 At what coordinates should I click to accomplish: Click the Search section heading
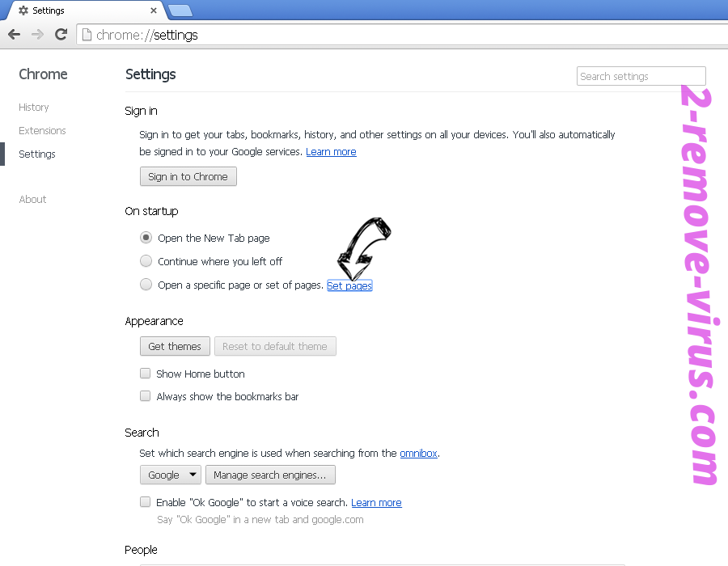click(142, 433)
